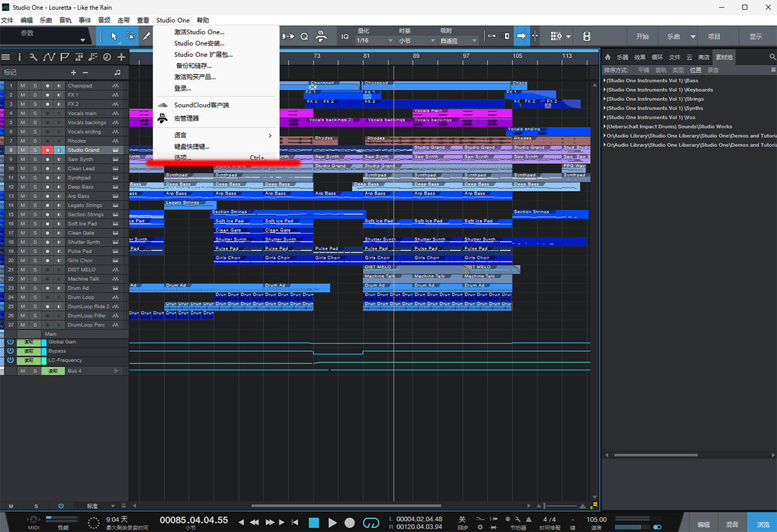
Task: Open the timebase 小节 dropdown
Action: tap(416, 41)
